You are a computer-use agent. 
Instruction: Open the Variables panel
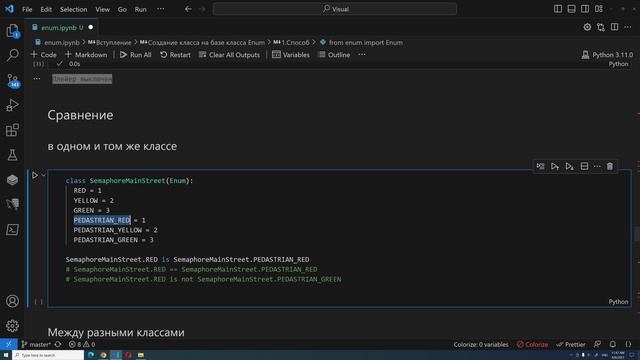tap(291, 55)
